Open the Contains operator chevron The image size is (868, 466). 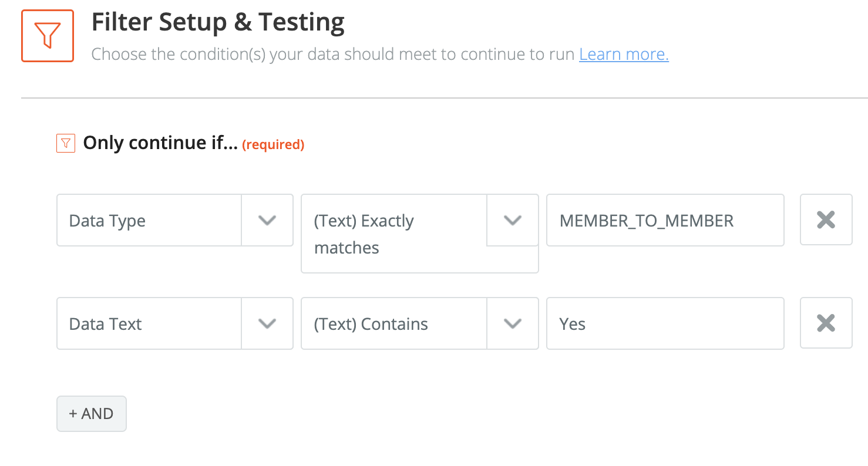[513, 323]
